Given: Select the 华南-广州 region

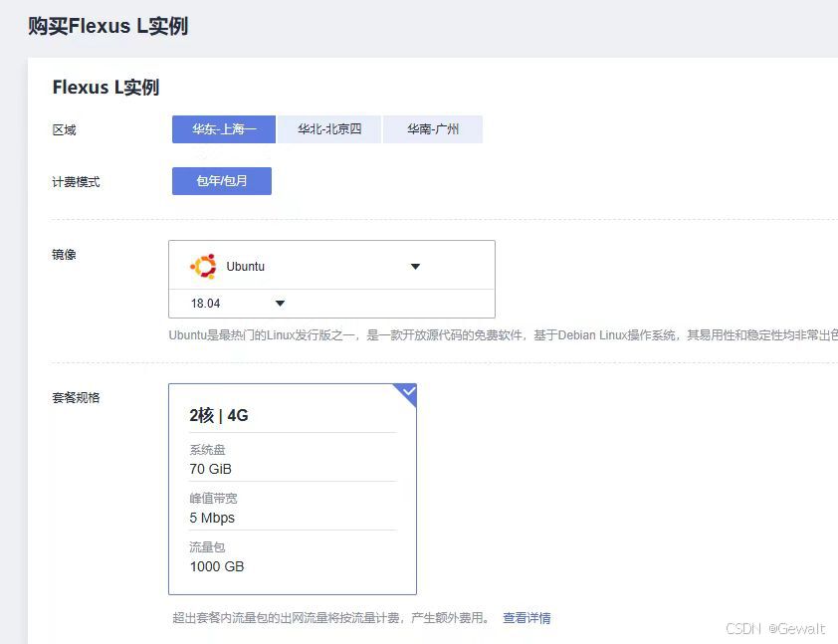Looking at the screenshot, I should click(x=433, y=129).
